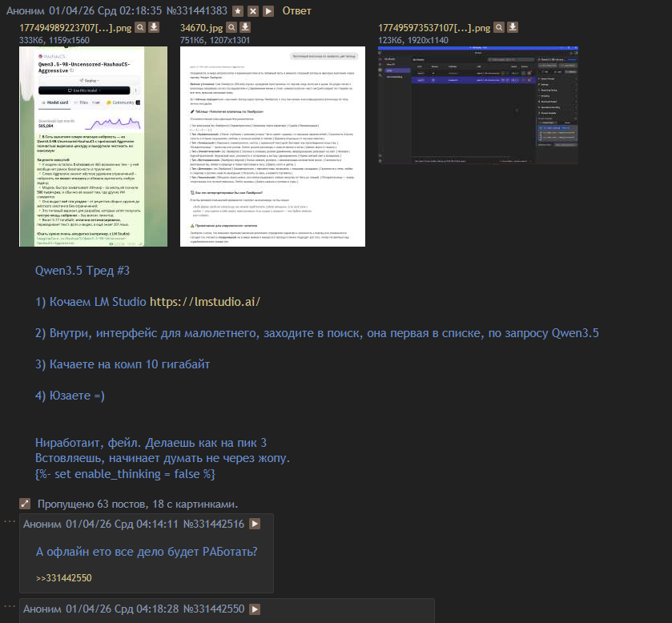Click 'Ниработаит, фейл. Делаешь как на пик 3' text
672x623 pixels.
151,443
